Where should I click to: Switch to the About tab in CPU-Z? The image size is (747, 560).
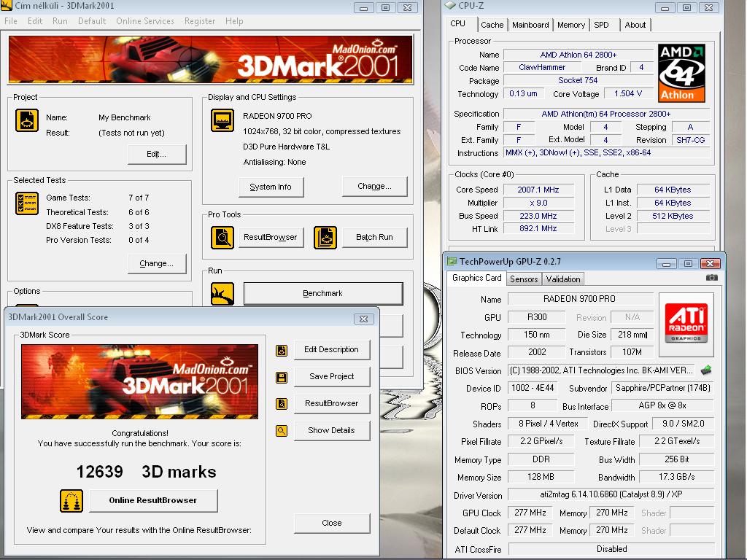[635, 25]
